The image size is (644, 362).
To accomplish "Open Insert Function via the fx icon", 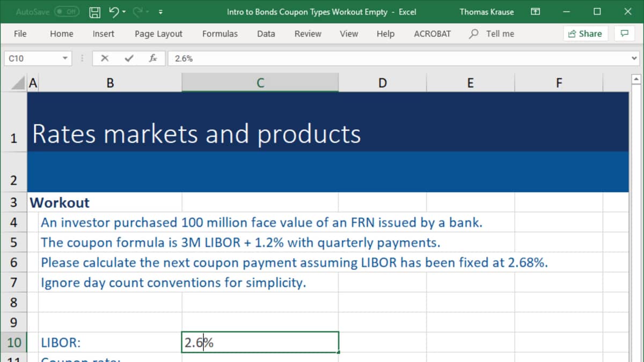I will point(153,58).
